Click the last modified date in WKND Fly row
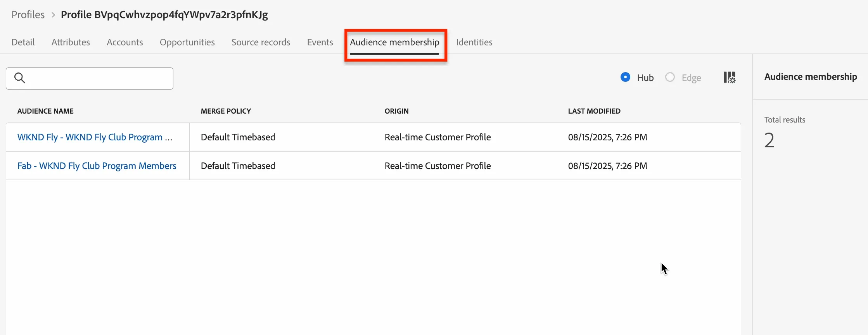Image resolution: width=868 pixels, height=335 pixels. pyautogui.click(x=608, y=137)
